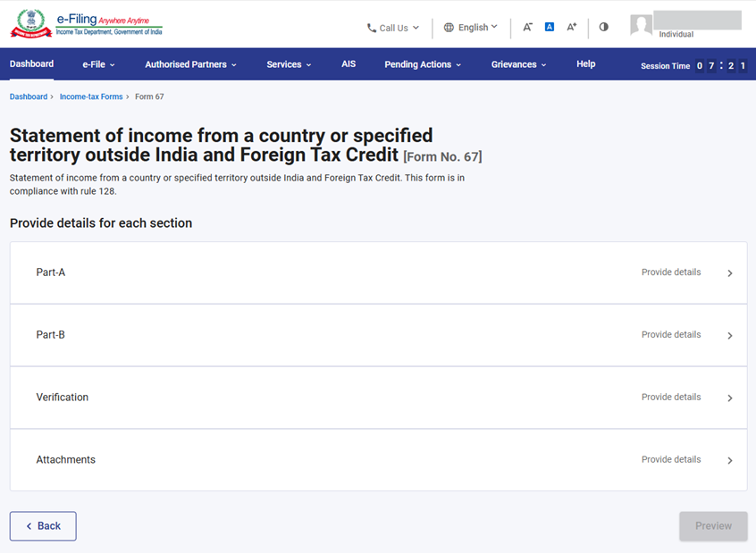Screen dimensions: 756x553
Task: Click the e-Filing Income Tax Department logo
Action: pos(87,24)
